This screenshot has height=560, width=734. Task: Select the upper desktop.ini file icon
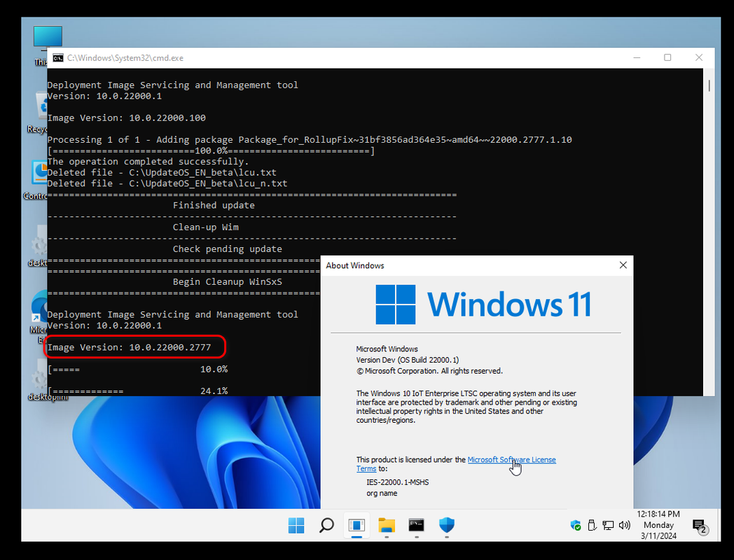tap(37, 246)
